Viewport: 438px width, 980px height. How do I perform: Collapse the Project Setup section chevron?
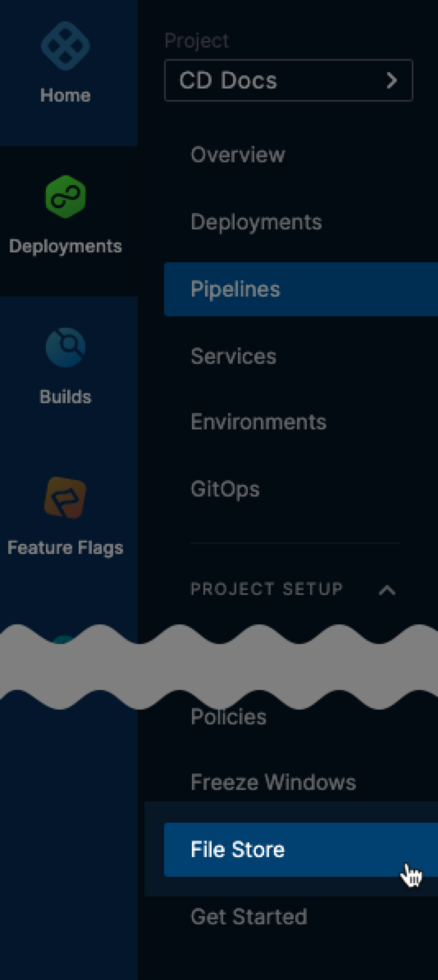click(x=387, y=590)
